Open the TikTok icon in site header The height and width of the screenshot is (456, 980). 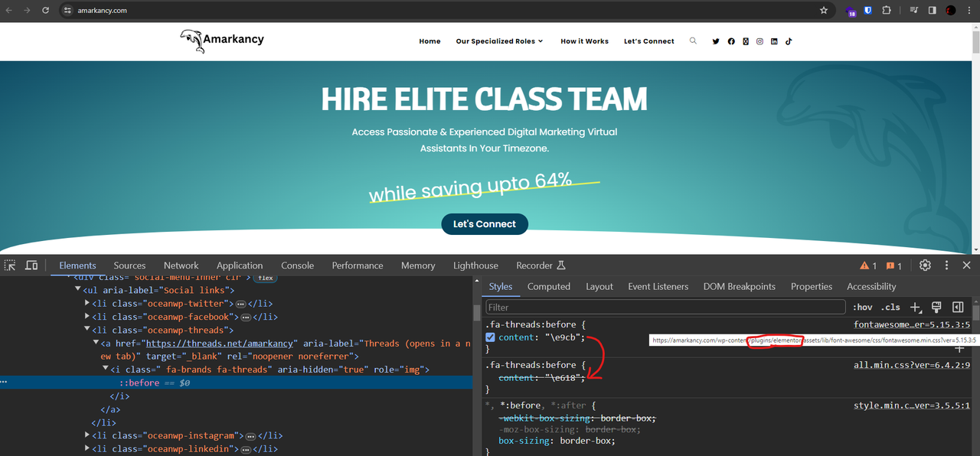(x=789, y=41)
